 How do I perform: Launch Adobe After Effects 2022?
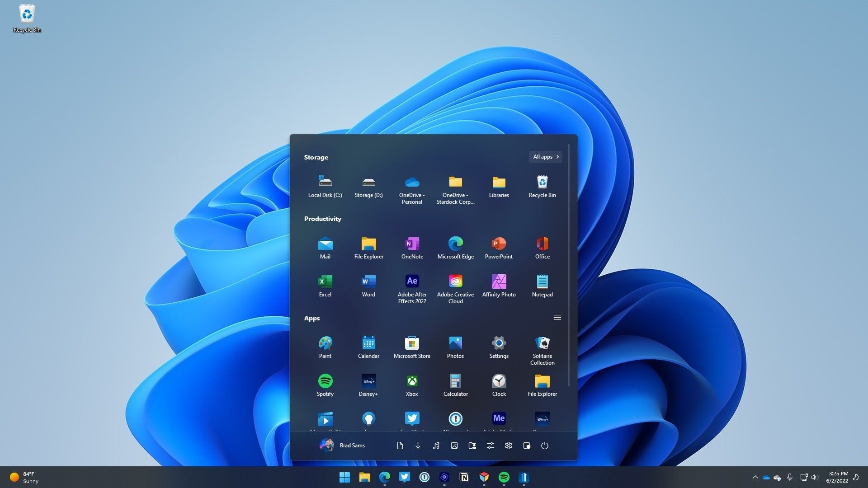(412, 281)
